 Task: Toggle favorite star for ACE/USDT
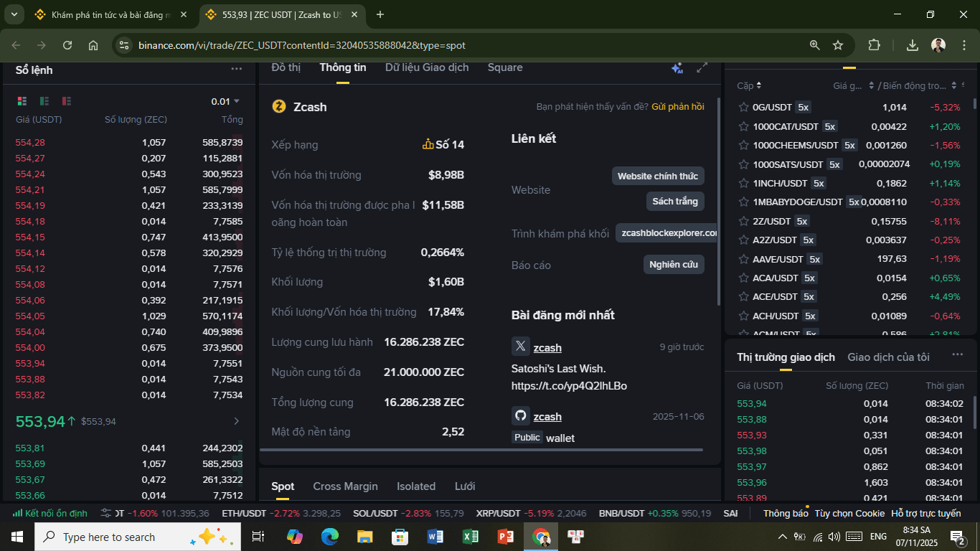tap(744, 296)
